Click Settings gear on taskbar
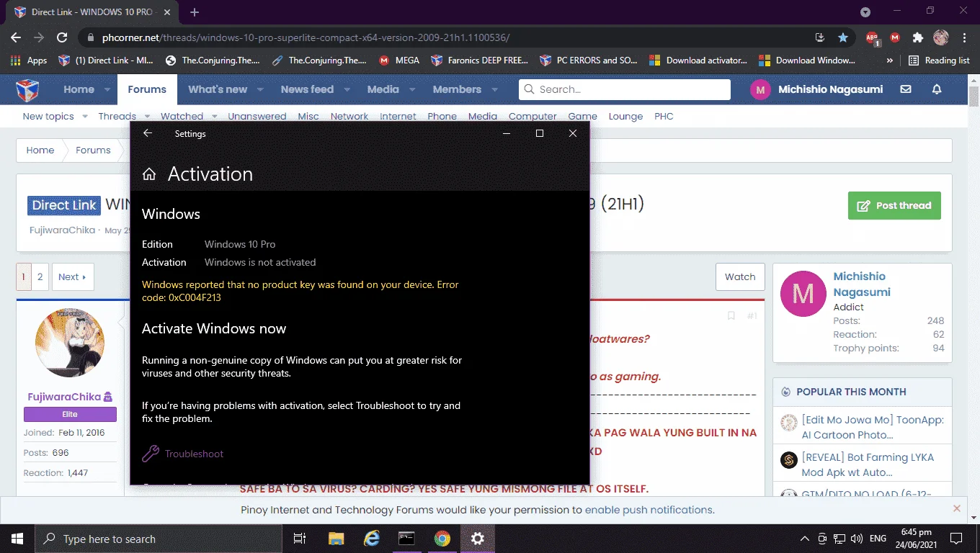The width and height of the screenshot is (980, 553). coord(478,539)
